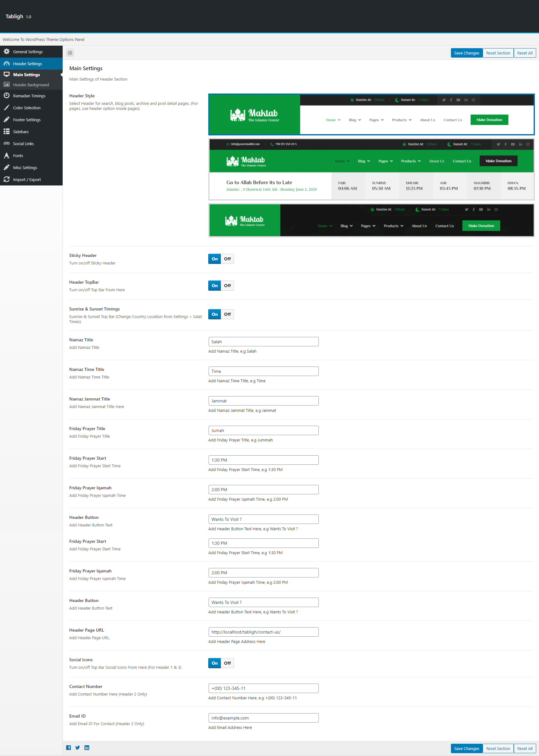The width and height of the screenshot is (539, 756).
Task: Expand Footer Settings section
Action: pyautogui.click(x=26, y=120)
